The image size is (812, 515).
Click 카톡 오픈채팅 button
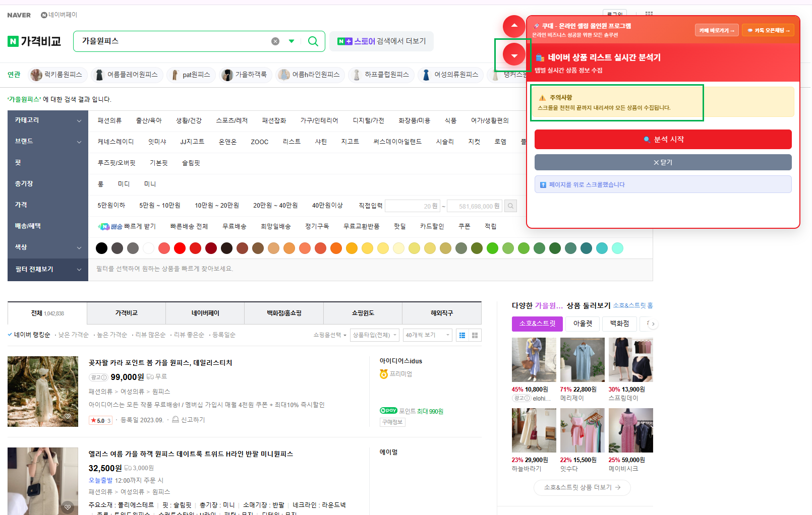pos(768,30)
